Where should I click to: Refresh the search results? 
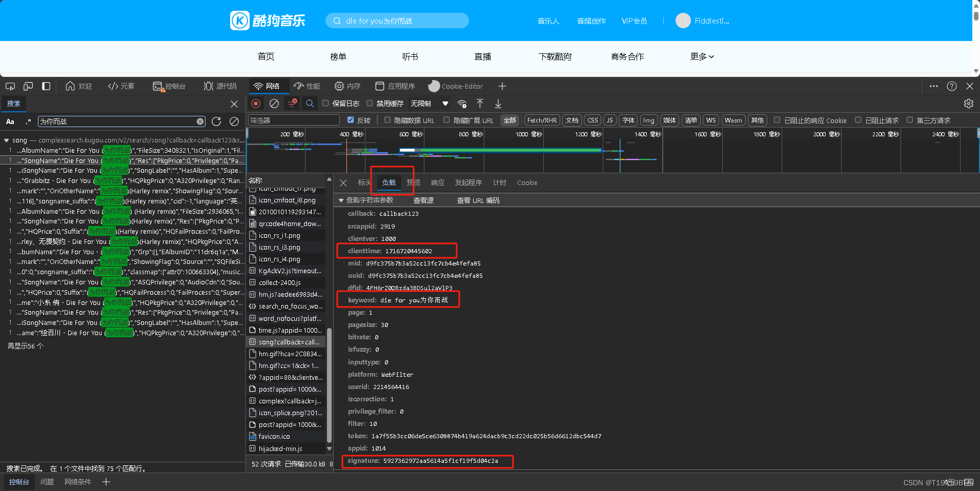pyautogui.click(x=216, y=121)
